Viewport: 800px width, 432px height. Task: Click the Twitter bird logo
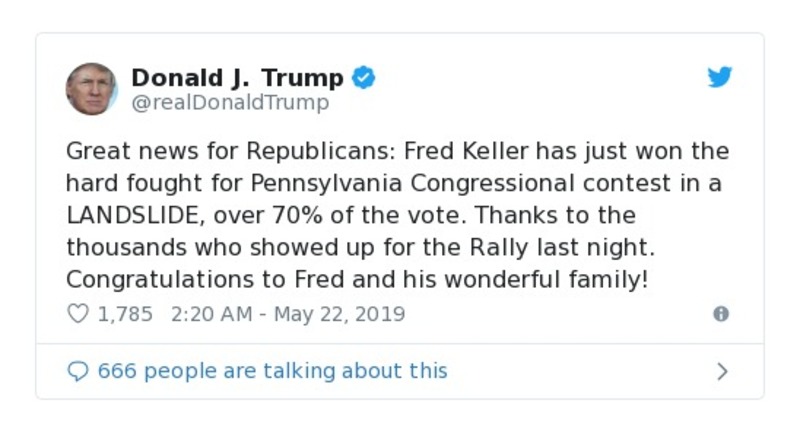[720, 78]
